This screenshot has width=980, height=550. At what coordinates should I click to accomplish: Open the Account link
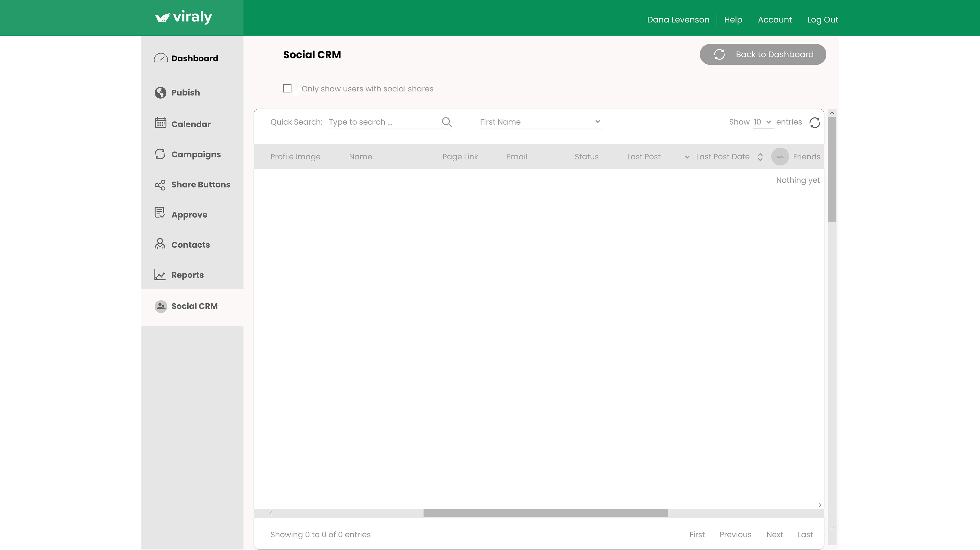pos(775,20)
